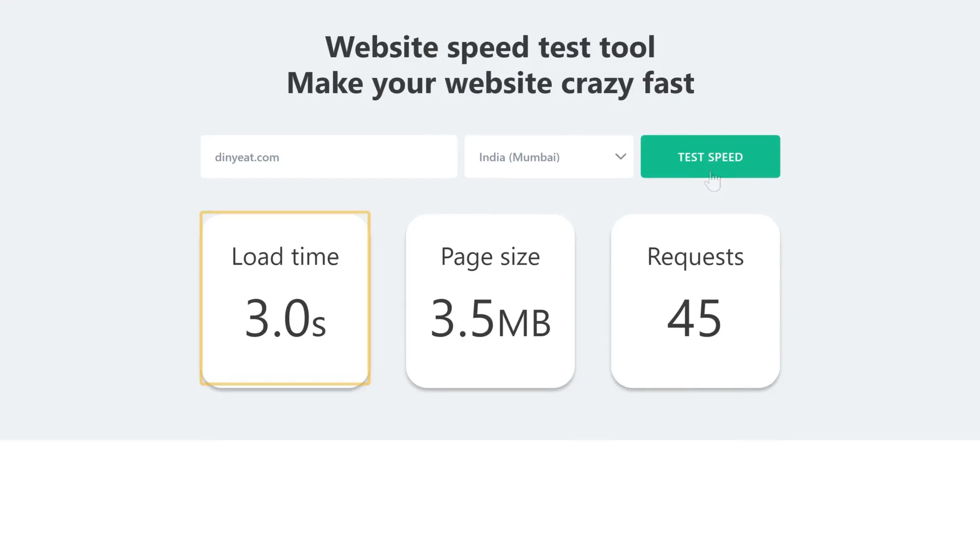
Task: Click the 3.0s load time value
Action: pyautogui.click(x=285, y=318)
